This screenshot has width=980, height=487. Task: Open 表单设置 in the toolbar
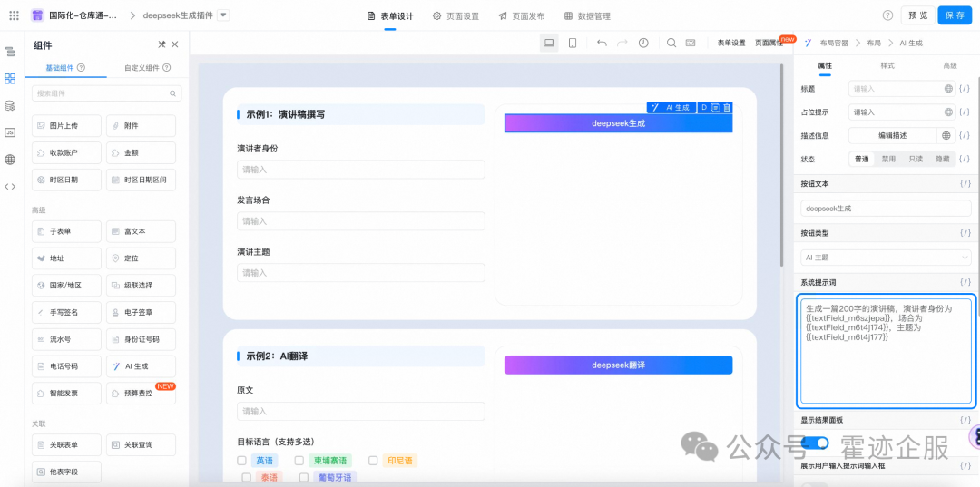730,44
